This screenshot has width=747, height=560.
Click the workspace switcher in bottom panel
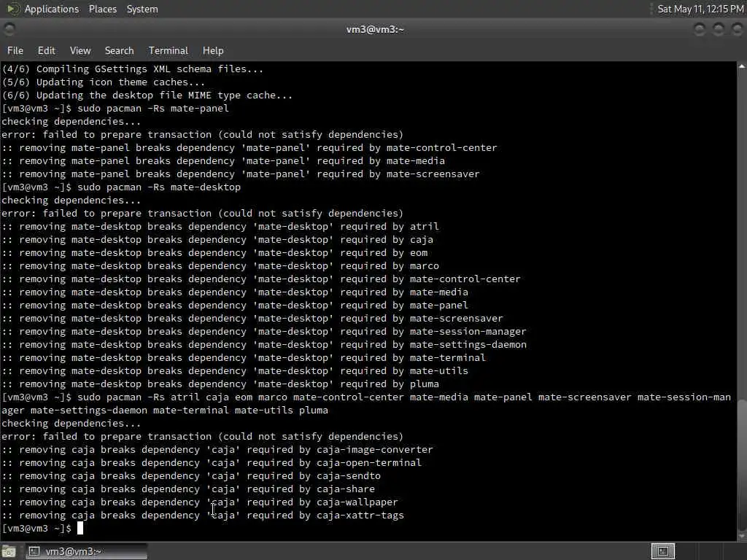tap(662, 551)
